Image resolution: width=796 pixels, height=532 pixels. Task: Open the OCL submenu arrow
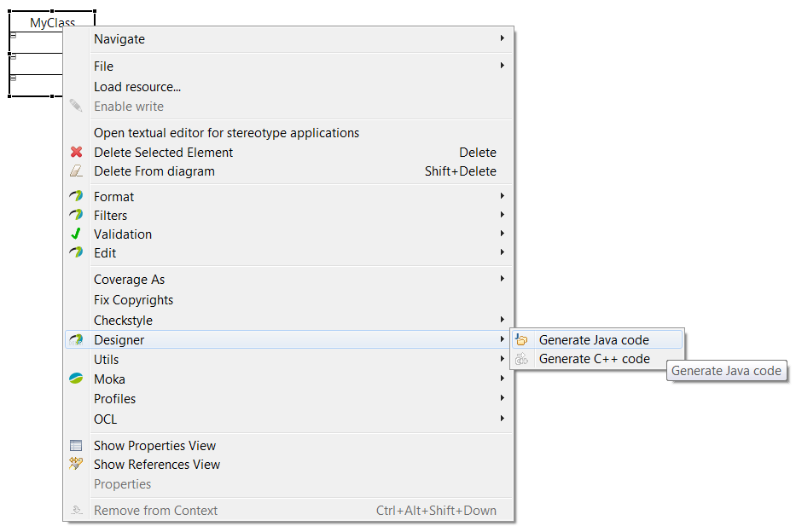point(502,419)
